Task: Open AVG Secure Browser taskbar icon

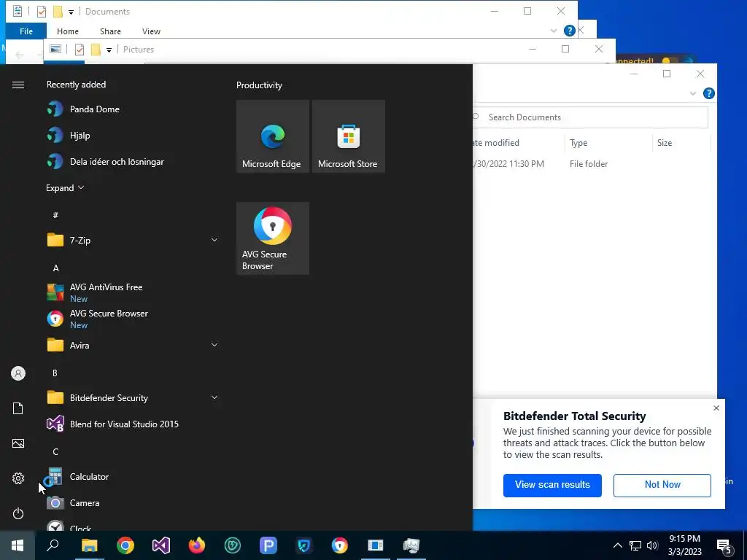Action: [x=340, y=545]
